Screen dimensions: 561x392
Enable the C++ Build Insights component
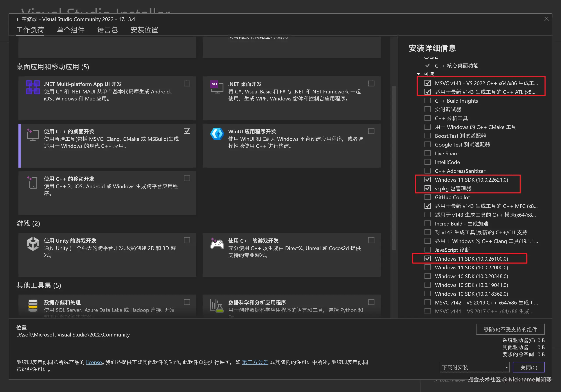[x=427, y=101]
